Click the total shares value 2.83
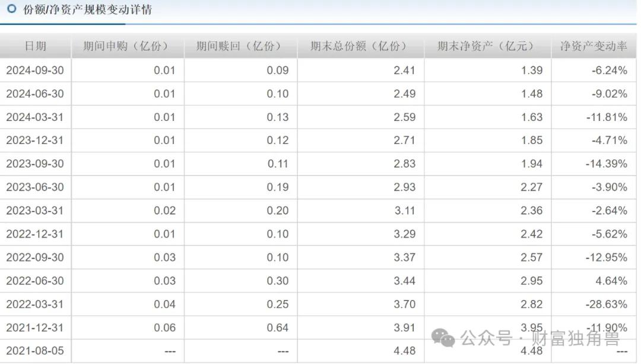Image resolution: width=641 pixels, height=364 pixels. pyautogui.click(x=405, y=164)
